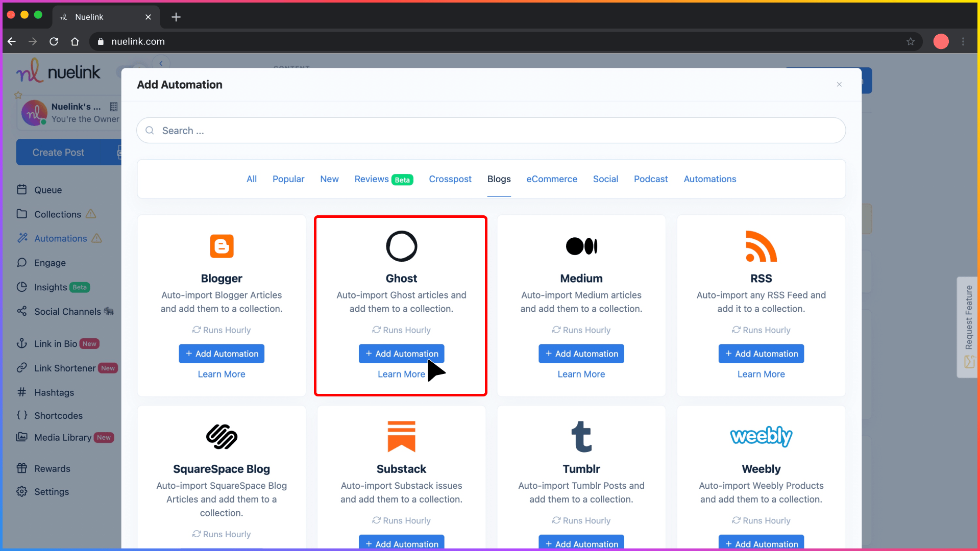Open a new browser tab
The image size is (980, 551).
pyautogui.click(x=176, y=17)
